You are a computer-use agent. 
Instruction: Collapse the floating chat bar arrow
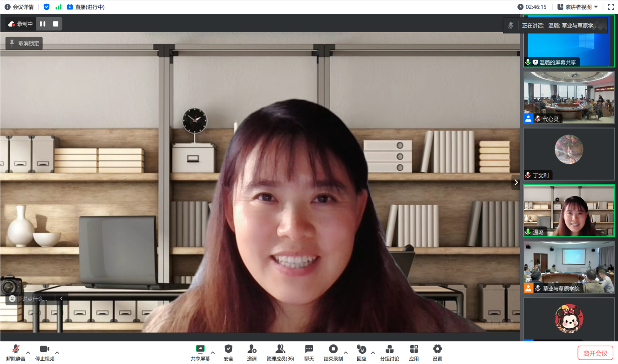[61, 299]
